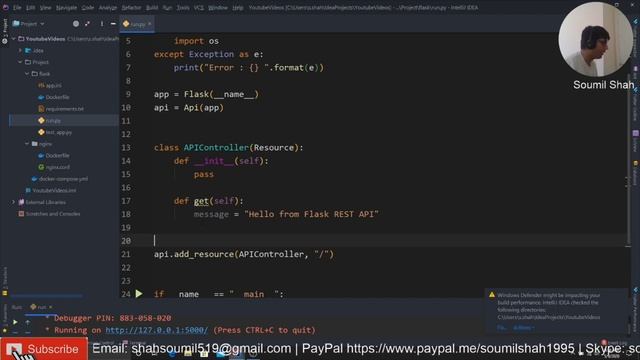
Task: Open Project panel options menu icon
Action: (x=102, y=24)
